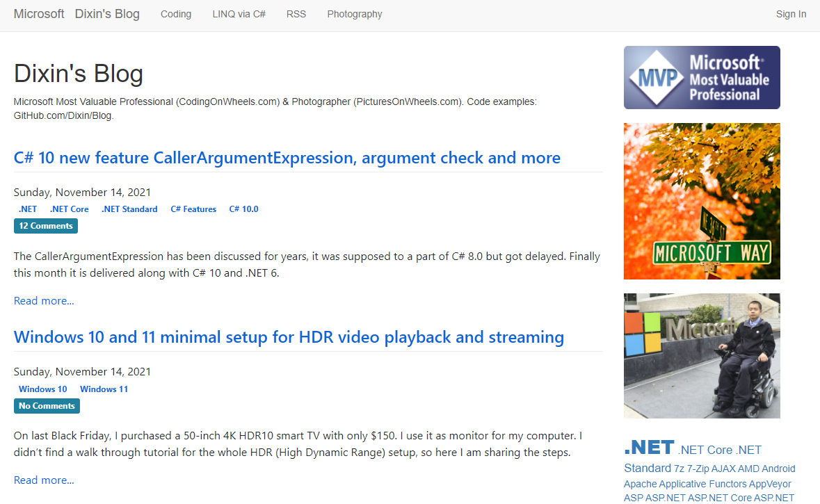
Task: Go to the Photography menu item
Action: click(355, 14)
